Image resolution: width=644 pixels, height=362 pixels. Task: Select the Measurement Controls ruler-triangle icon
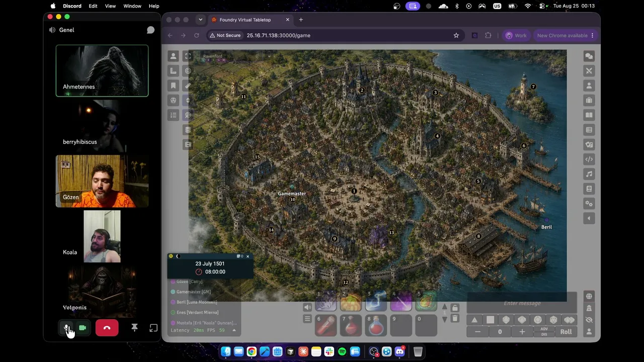click(173, 71)
